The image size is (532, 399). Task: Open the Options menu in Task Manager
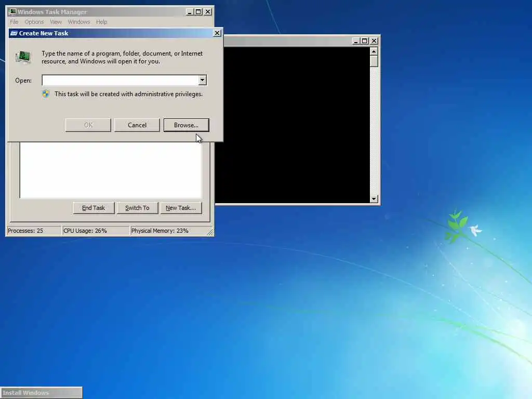pyautogui.click(x=34, y=22)
